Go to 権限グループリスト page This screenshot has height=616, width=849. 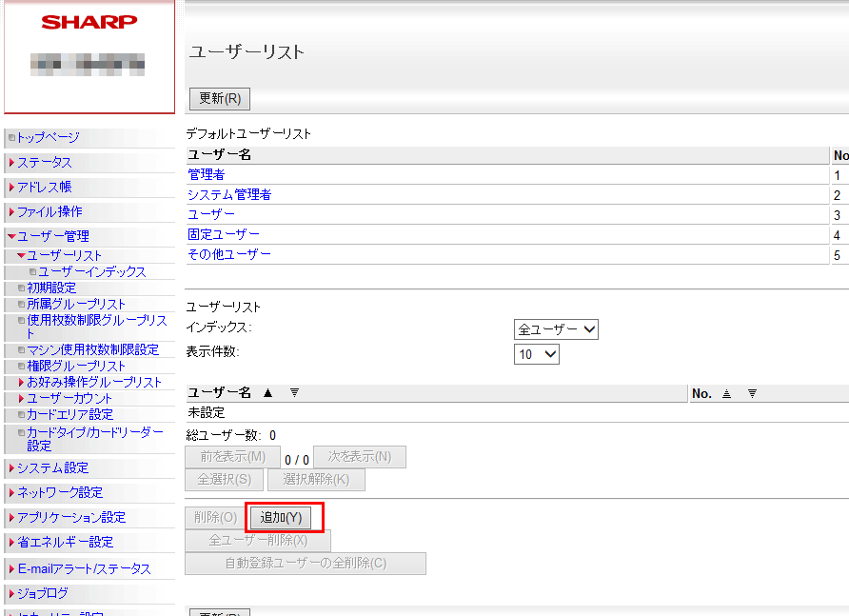coord(76,366)
